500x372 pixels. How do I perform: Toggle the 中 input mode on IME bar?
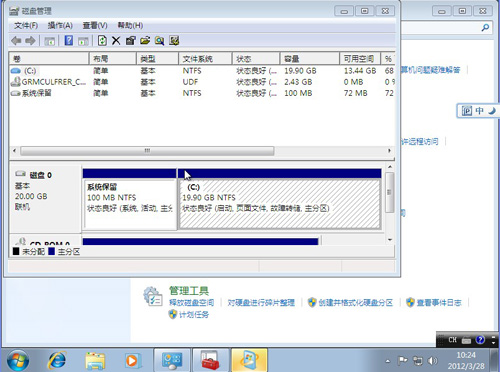(x=479, y=111)
